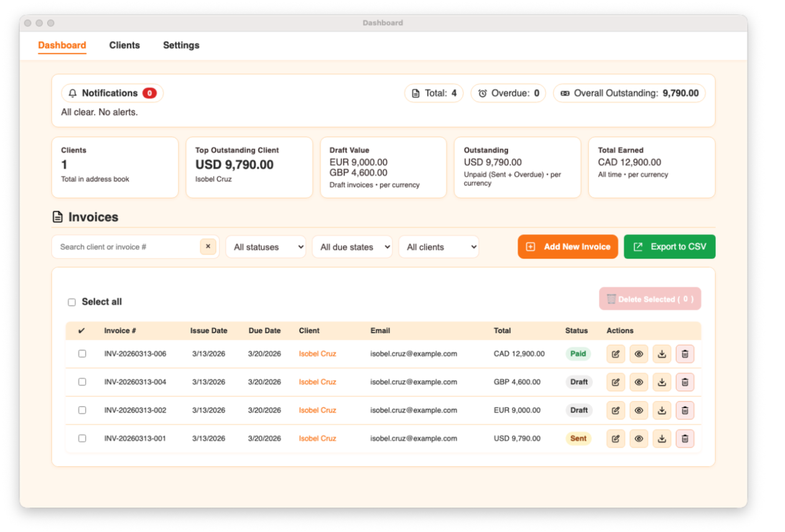This screenshot has height=532, width=785.
Task: Open the Settings tab
Action: click(x=181, y=45)
